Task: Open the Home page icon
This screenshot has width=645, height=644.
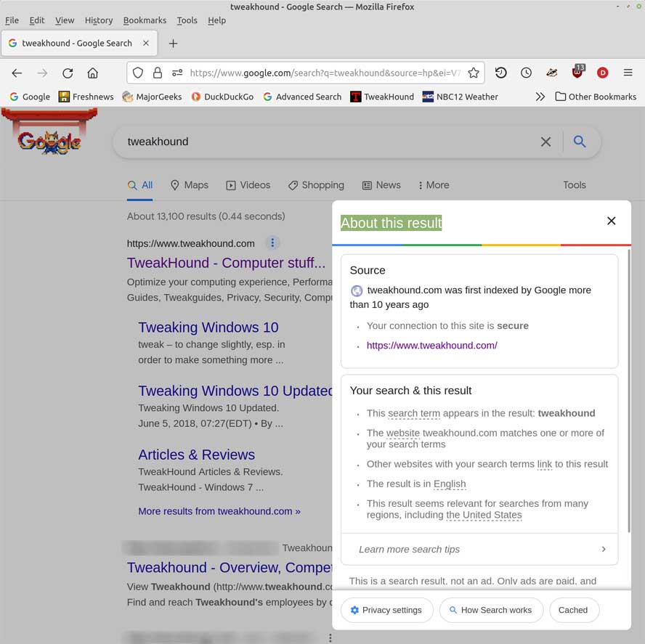Action: [x=92, y=73]
